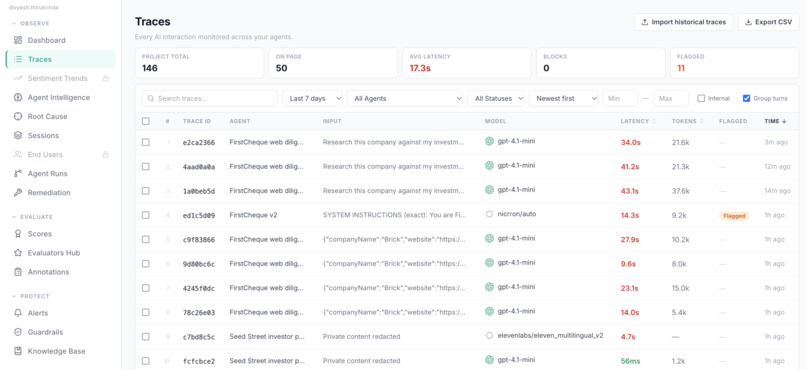Go to Knowledge Base
The height and width of the screenshot is (370, 806).
[x=61, y=351]
